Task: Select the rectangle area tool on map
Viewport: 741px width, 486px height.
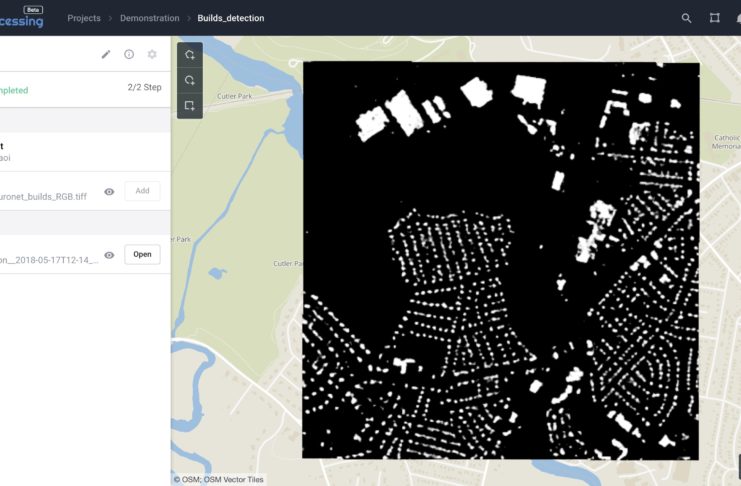Action: (x=190, y=106)
